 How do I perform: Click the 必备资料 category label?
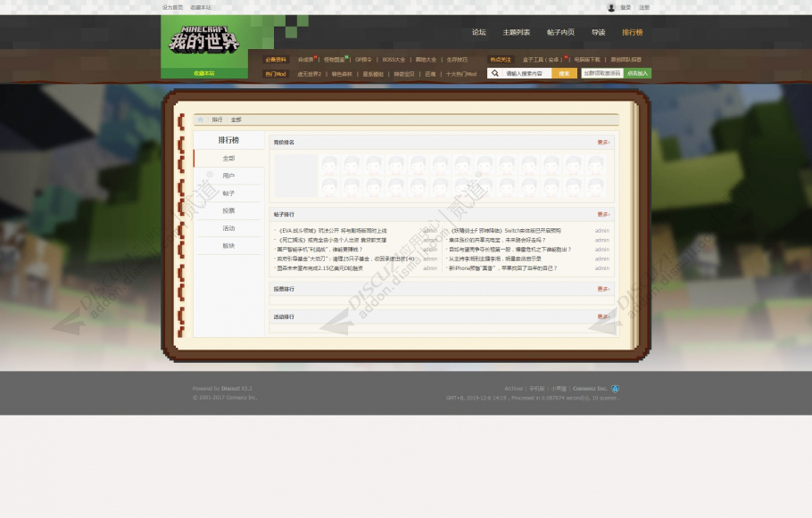(x=276, y=60)
